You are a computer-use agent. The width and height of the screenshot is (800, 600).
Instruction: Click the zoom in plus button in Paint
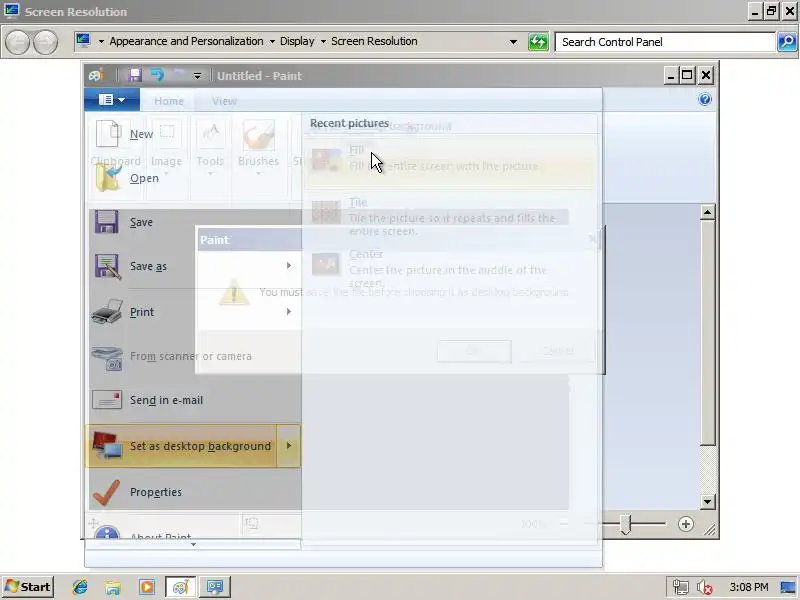tap(686, 524)
